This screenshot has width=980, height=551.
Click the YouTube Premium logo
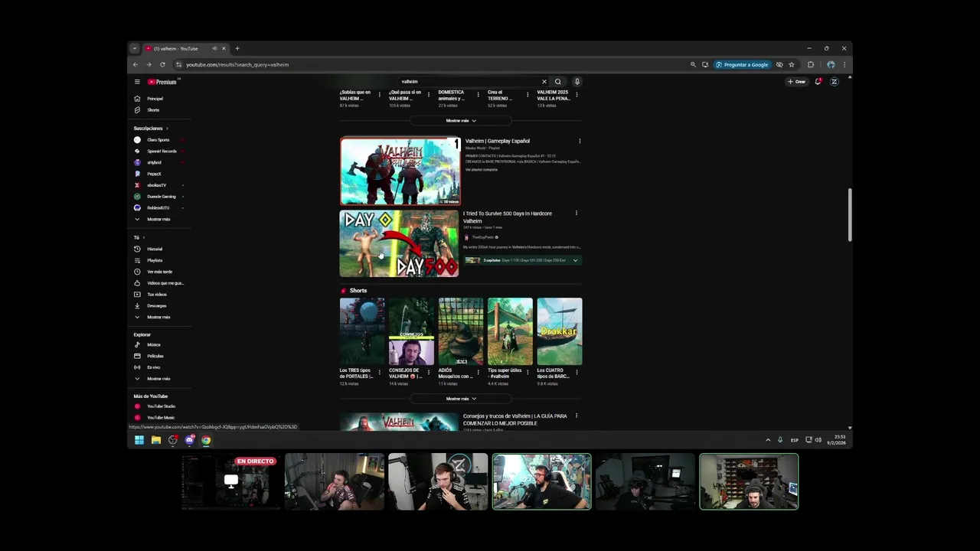[162, 82]
